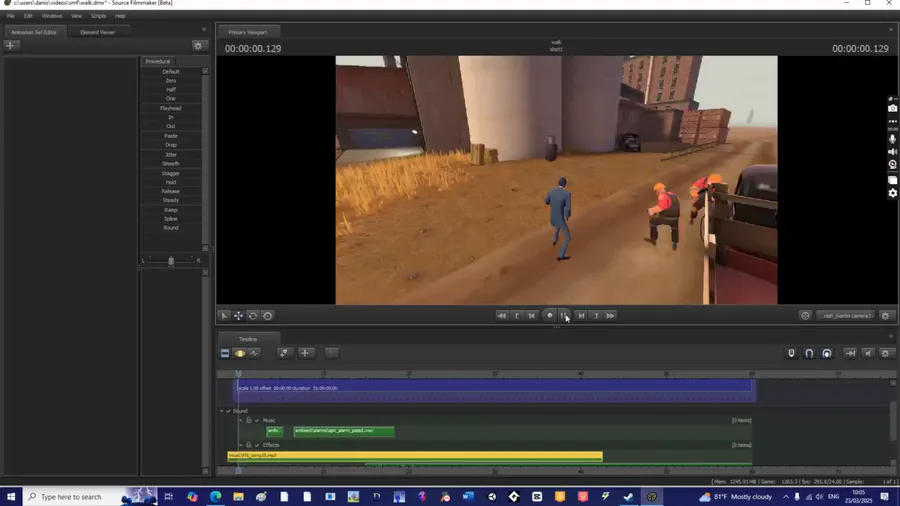Image resolution: width=900 pixels, height=506 pixels.
Task: Toggle timeline audio mute speaker
Action: (868, 353)
